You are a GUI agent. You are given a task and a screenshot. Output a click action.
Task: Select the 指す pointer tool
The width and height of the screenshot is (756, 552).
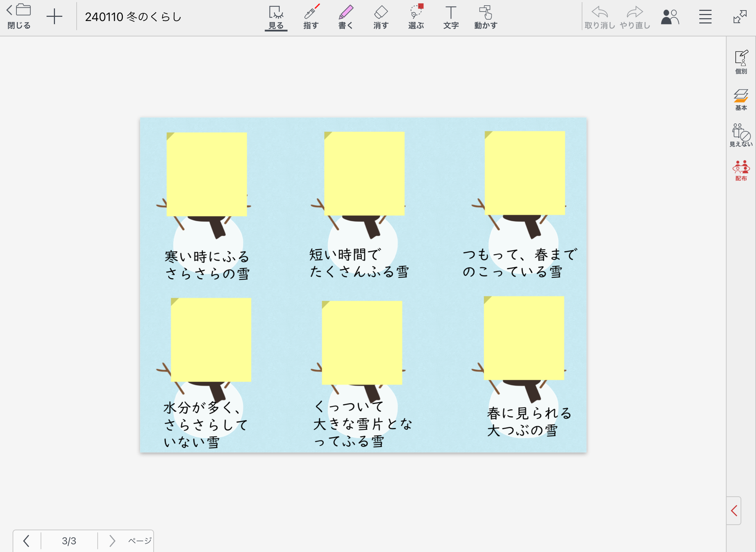(x=311, y=17)
